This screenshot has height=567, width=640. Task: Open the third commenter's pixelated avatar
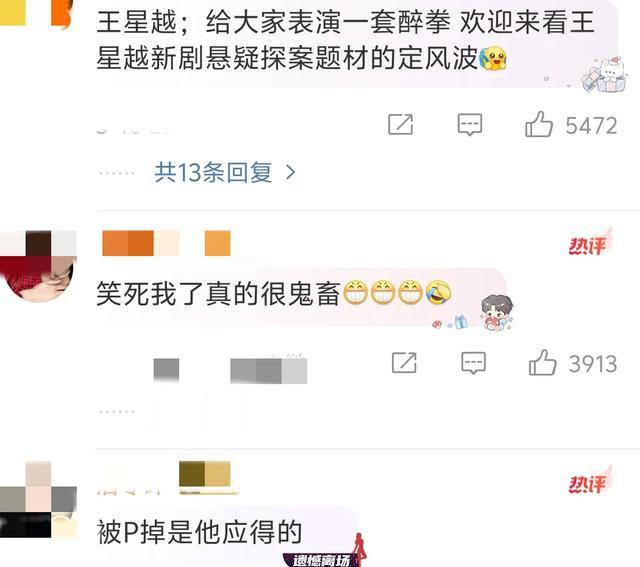pyautogui.click(x=38, y=499)
